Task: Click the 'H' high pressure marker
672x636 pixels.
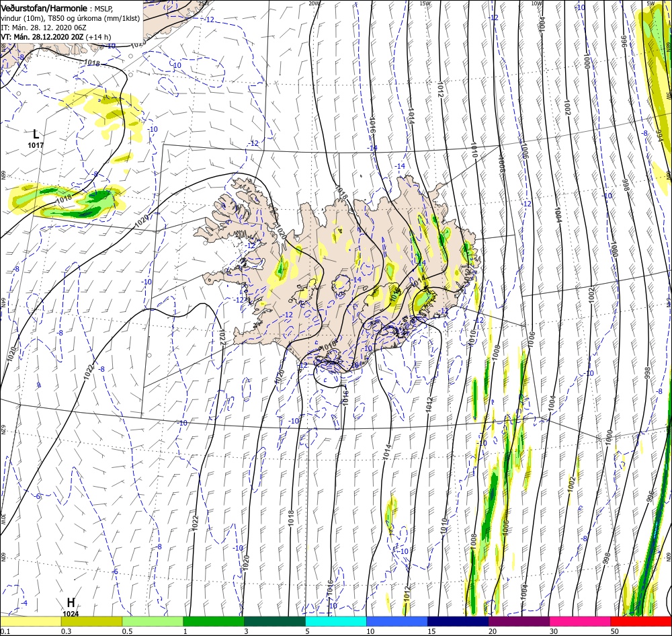Action: [x=71, y=603]
